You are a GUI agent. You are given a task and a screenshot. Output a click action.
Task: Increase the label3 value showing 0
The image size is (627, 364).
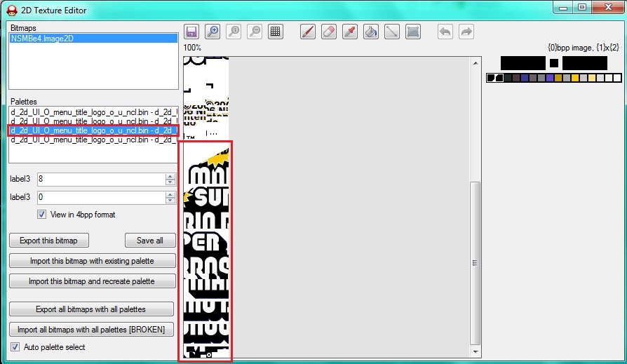170,195
